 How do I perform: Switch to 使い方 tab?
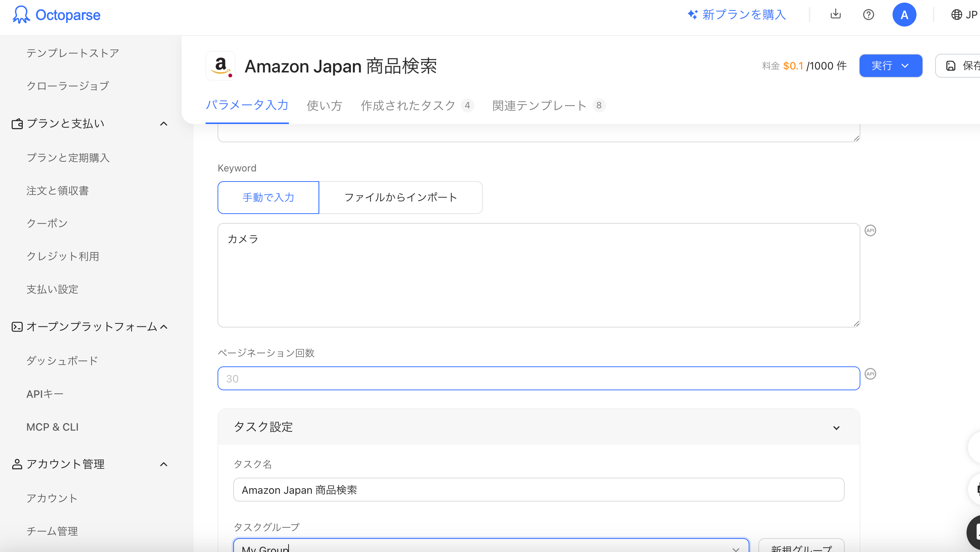pos(324,105)
